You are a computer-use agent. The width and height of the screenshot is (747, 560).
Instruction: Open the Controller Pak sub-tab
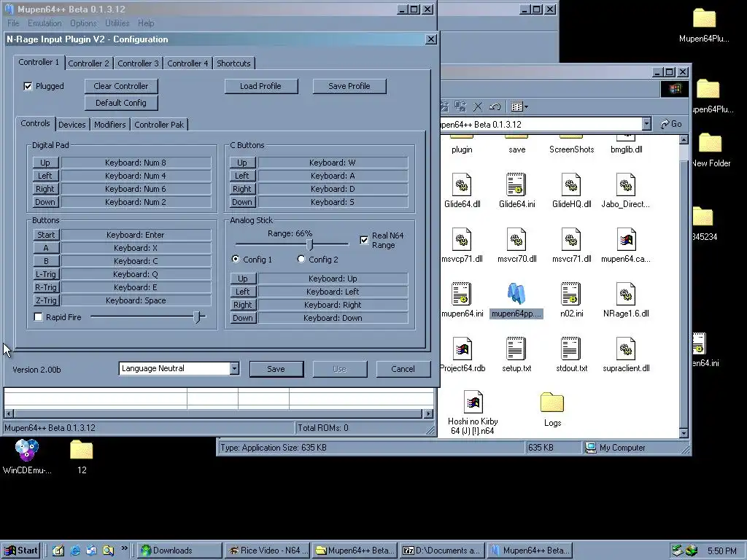coord(159,125)
